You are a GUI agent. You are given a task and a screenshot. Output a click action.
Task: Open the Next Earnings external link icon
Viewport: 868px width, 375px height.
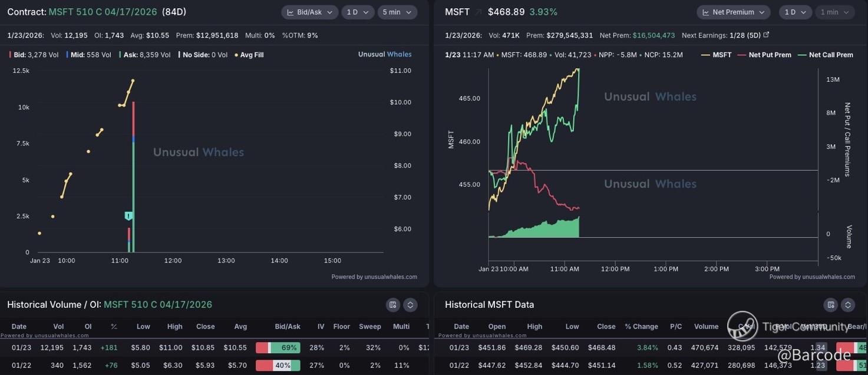click(x=766, y=35)
